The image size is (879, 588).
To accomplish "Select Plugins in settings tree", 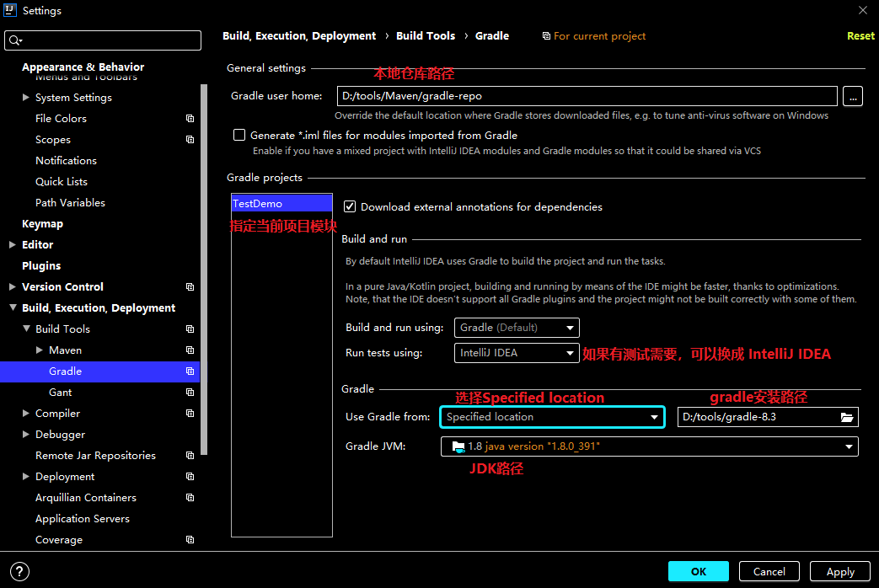I will pos(41,265).
